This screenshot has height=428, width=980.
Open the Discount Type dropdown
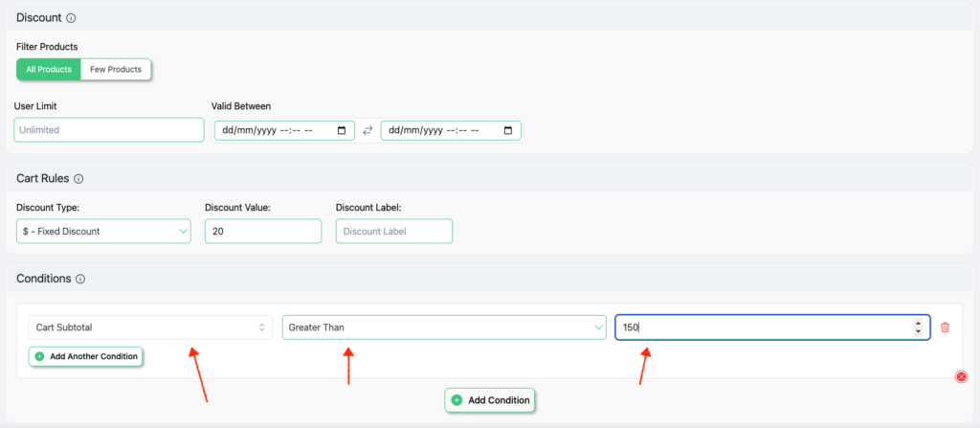point(103,231)
